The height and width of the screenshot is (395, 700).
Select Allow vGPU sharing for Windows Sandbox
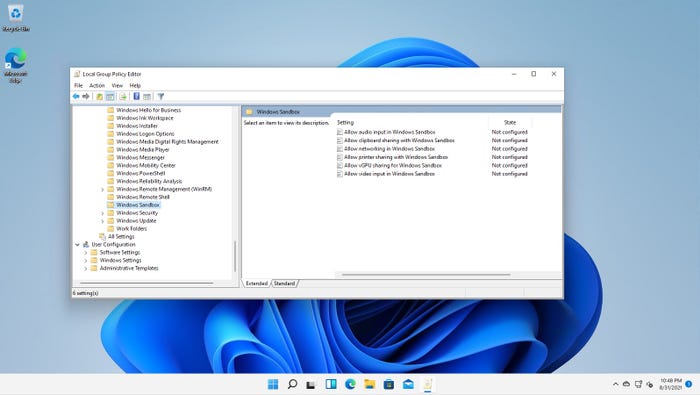click(x=393, y=165)
